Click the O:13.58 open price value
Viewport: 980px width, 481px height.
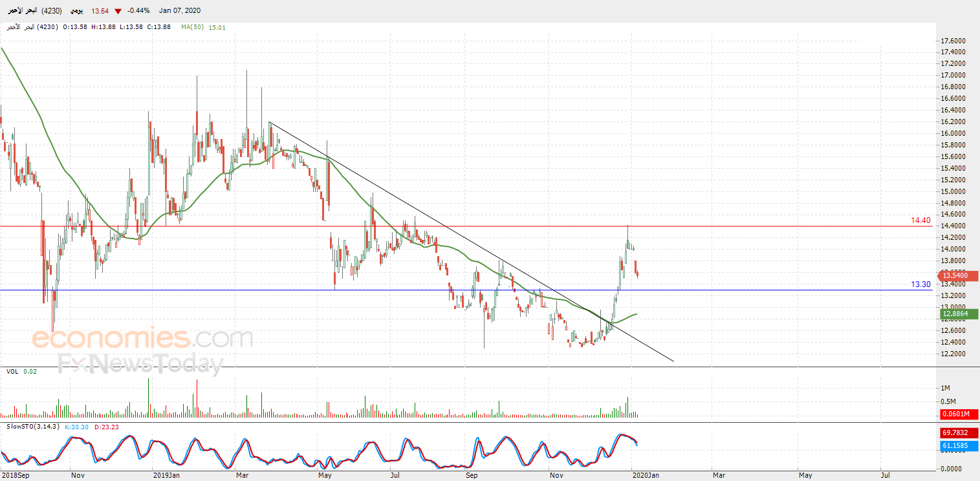coord(76,27)
